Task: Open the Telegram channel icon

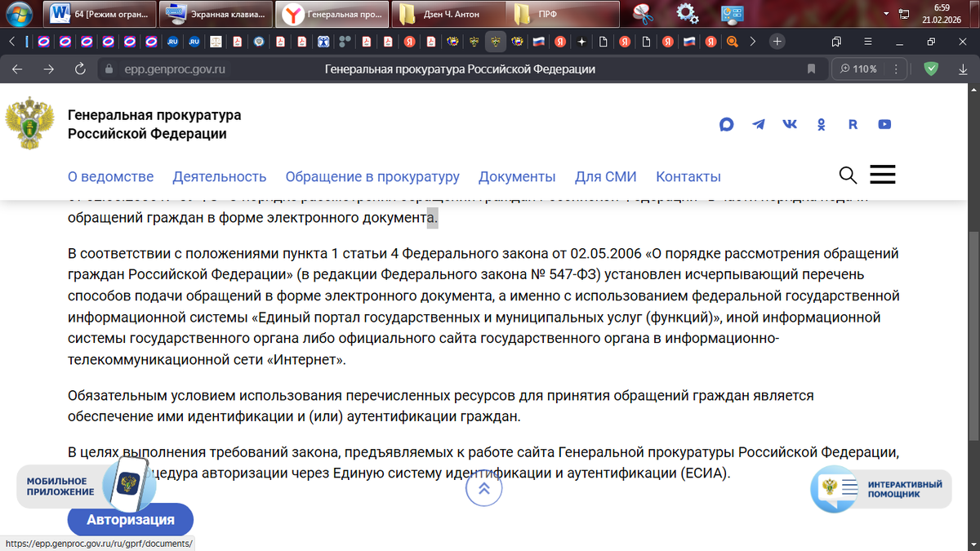Action: click(759, 125)
